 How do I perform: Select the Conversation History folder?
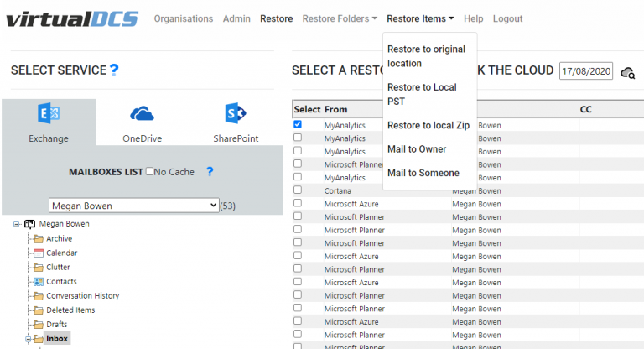click(82, 296)
